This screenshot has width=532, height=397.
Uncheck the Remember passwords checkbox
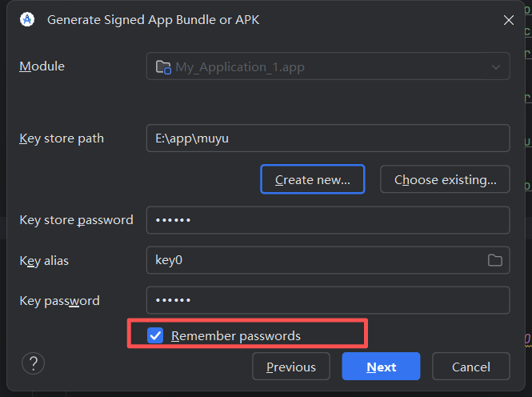[155, 335]
